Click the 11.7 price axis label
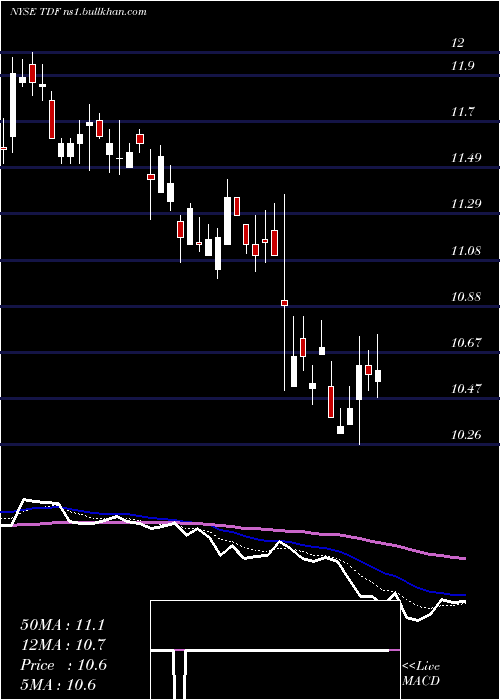Screen dimensions: 500x700 [462, 112]
